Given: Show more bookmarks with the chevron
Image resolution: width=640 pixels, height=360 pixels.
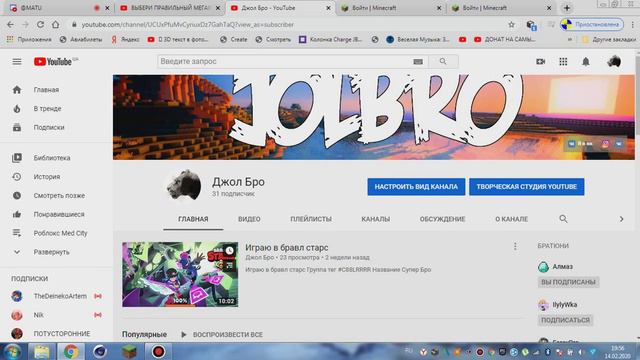Looking at the screenshot, I should (x=570, y=40).
